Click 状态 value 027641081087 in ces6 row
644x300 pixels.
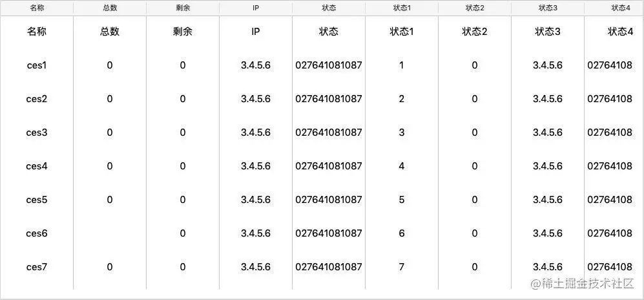point(329,233)
